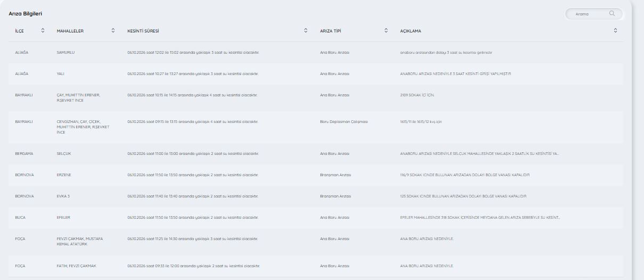Click ALİAĞA in the YALI row

tap(22, 74)
